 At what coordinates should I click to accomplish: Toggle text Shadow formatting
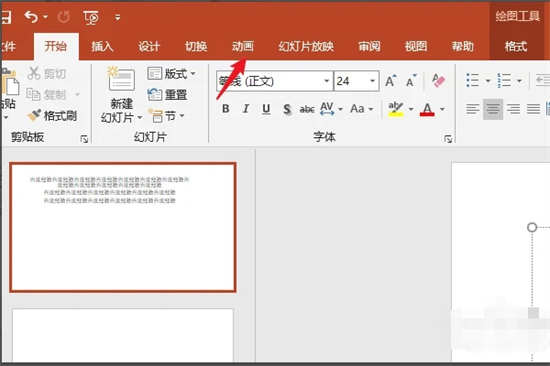[x=287, y=109]
